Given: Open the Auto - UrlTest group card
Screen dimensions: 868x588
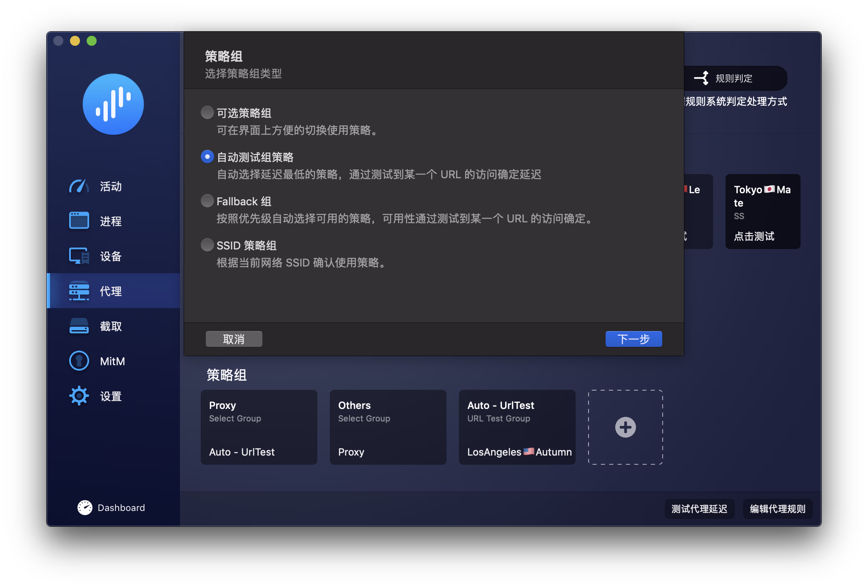Looking at the screenshot, I should click(x=517, y=427).
